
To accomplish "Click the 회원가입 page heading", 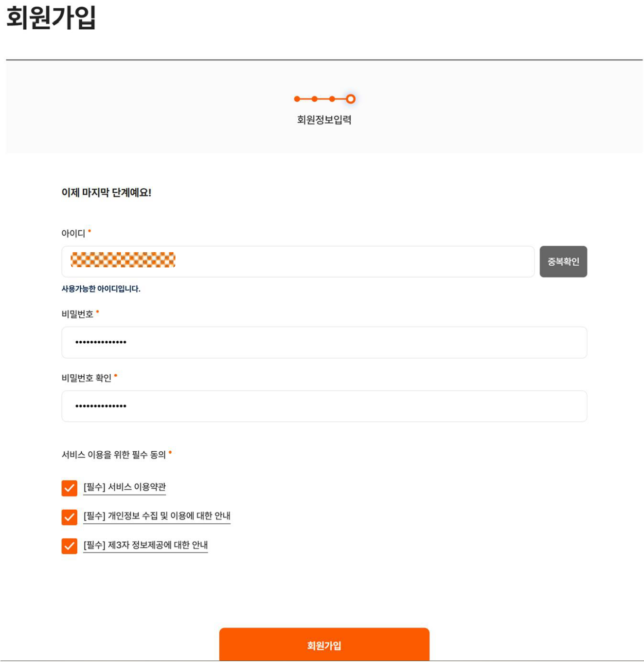I will (x=51, y=18).
